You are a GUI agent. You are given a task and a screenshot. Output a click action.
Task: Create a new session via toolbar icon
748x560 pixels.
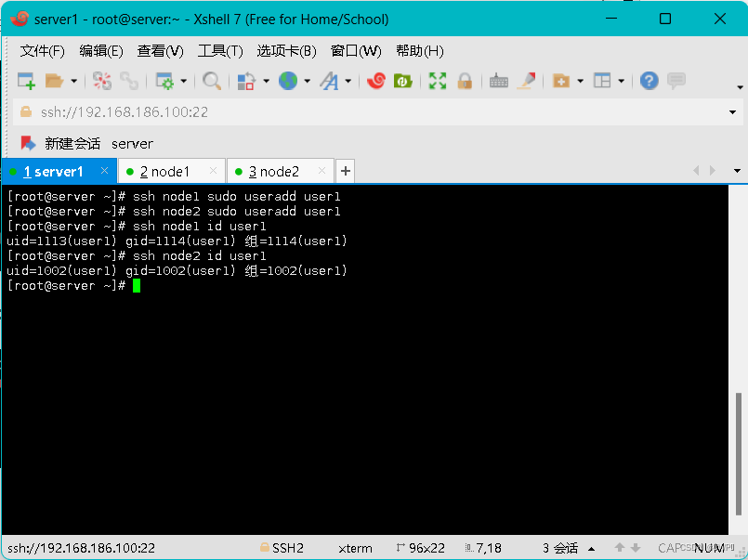point(26,81)
